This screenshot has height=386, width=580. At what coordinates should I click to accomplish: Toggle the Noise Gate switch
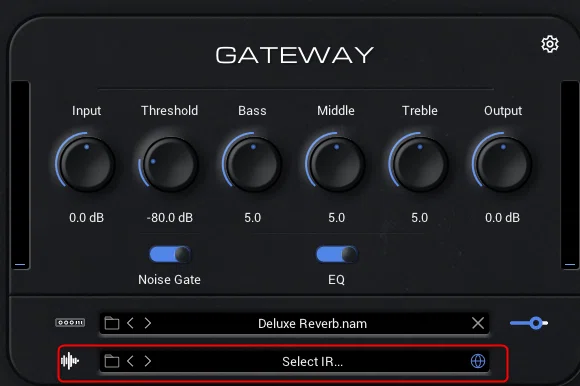tap(170, 254)
